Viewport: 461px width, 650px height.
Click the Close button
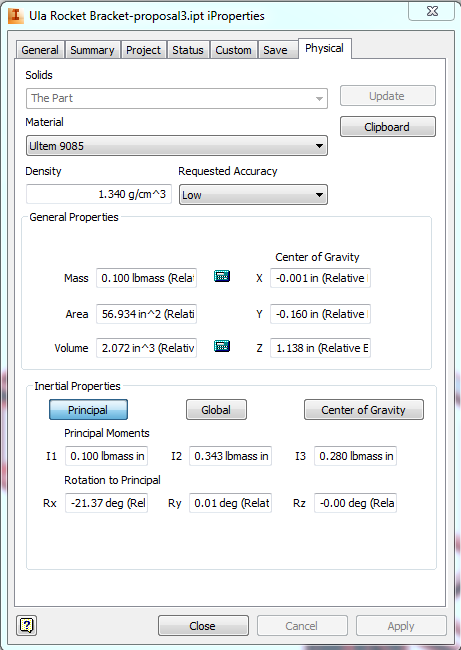(x=203, y=626)
